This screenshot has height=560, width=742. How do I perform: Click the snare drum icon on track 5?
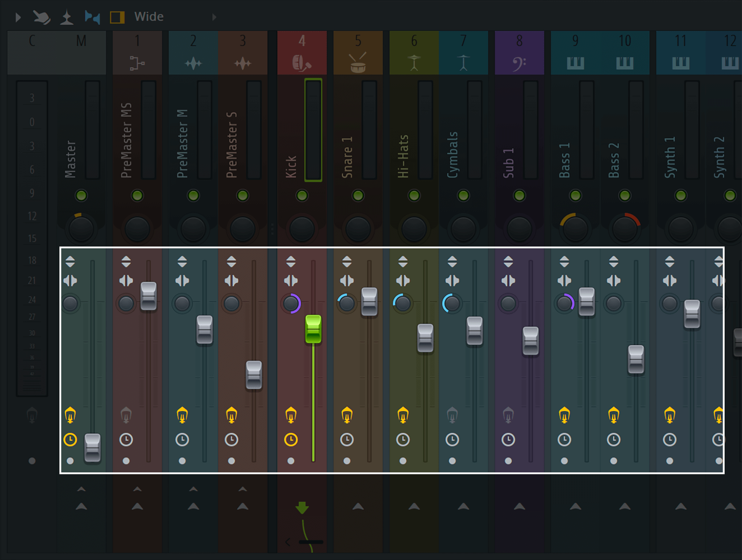tap(358, 63)
